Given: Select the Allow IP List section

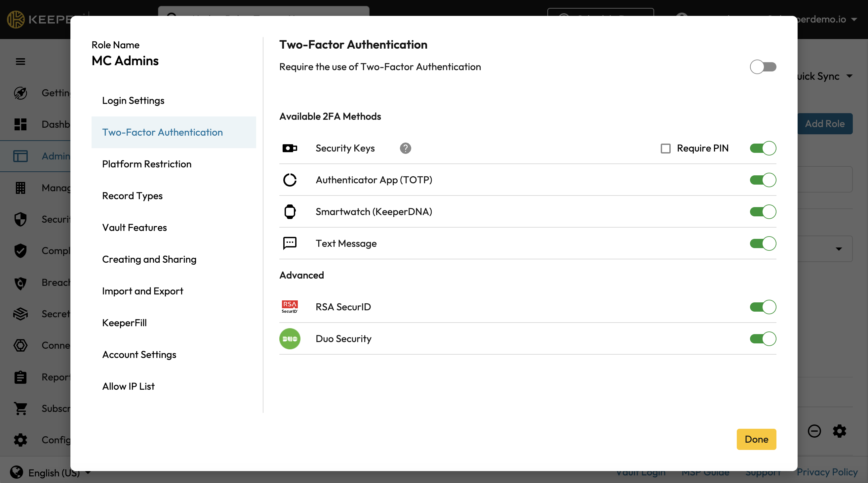Looking at the screenshot, I should [128, 386].
